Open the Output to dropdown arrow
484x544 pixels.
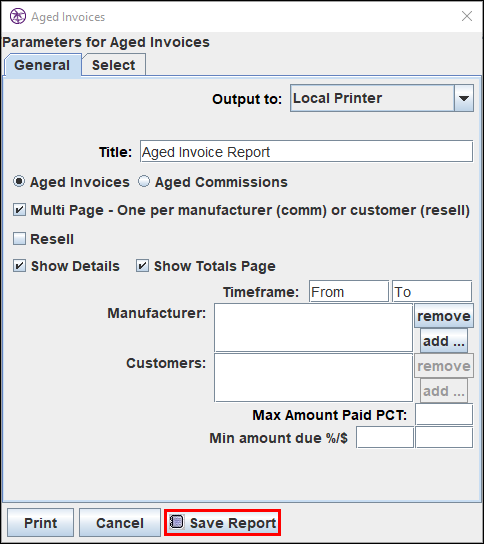coord(464,98)
